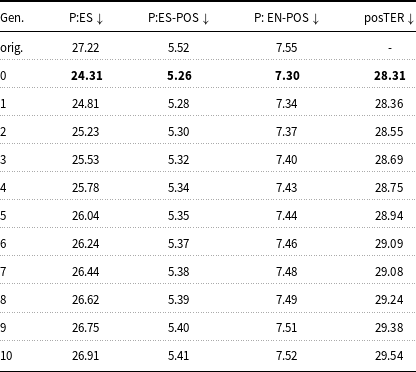Click the 26.44 value in row 7
416x372 pixels.
pyautogui.click(x=86, y=272)
